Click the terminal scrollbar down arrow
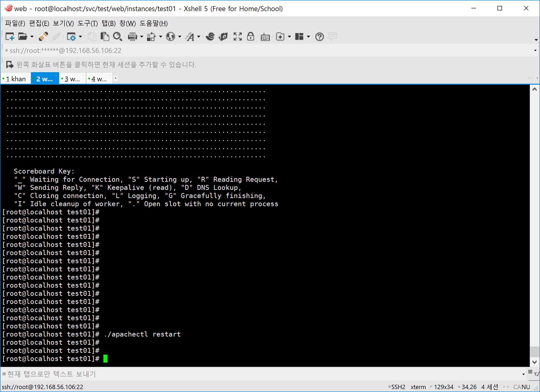540x392 pixels. [534, 362]
